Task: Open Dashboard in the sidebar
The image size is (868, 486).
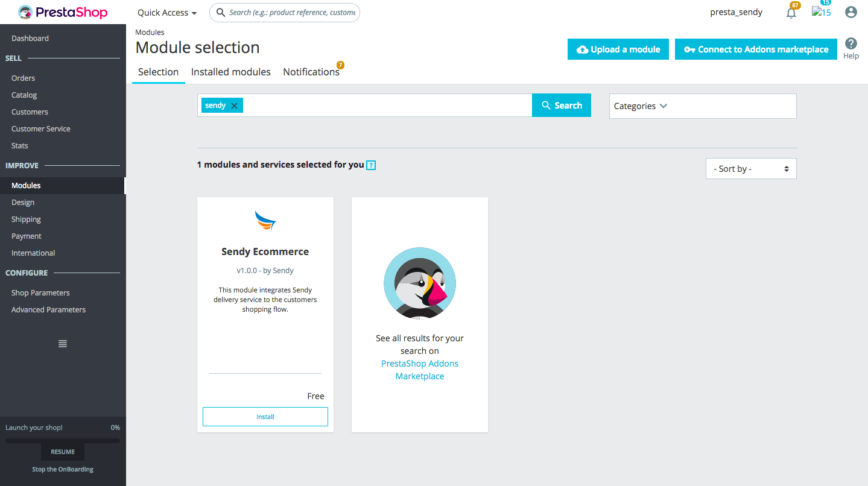Action: [30, 38]
